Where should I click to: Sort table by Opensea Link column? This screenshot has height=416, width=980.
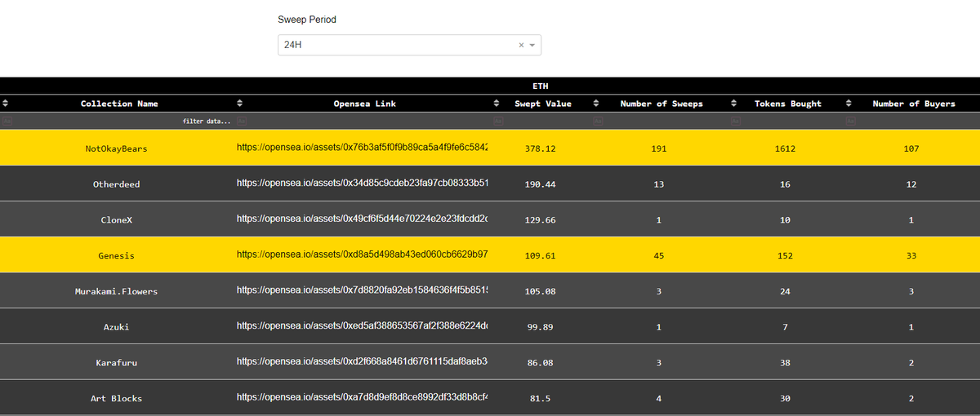coord(239,104)
